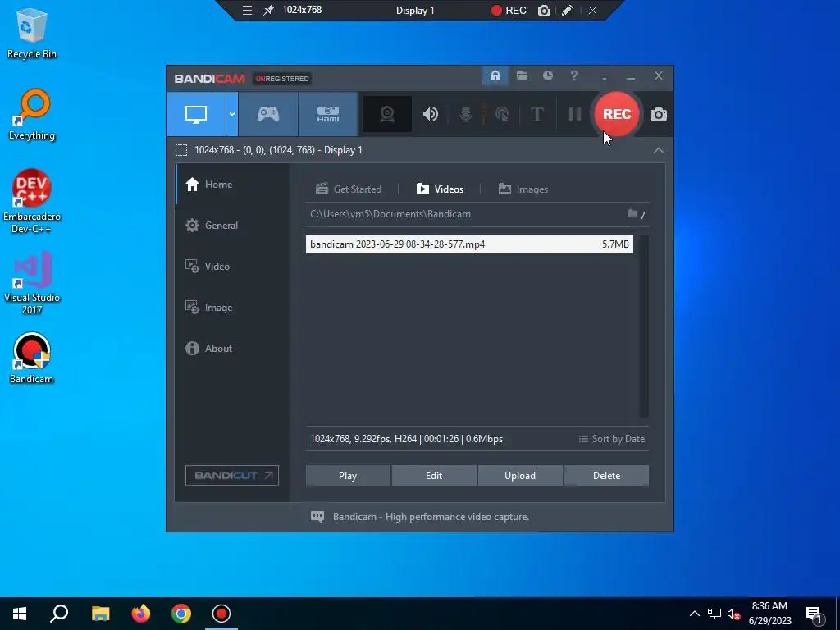
Task: Open taskbar search magnifier
Action: pos(59,614)
